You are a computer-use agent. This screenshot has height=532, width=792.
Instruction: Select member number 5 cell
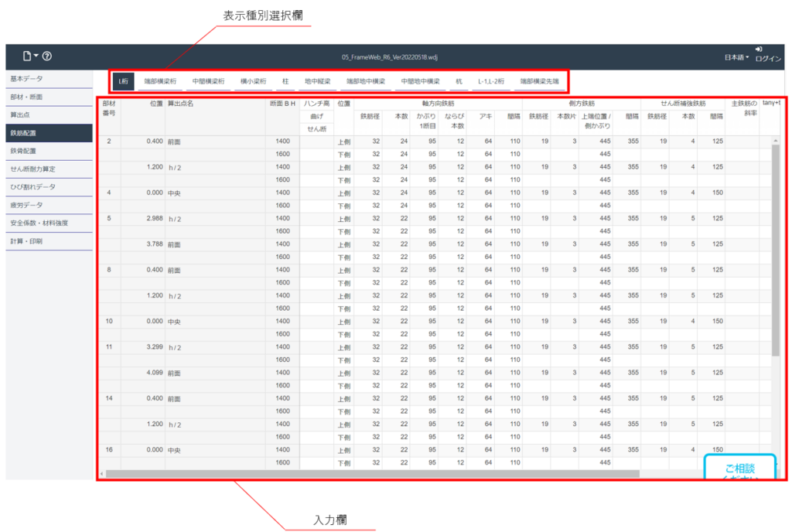coord(109,219)
